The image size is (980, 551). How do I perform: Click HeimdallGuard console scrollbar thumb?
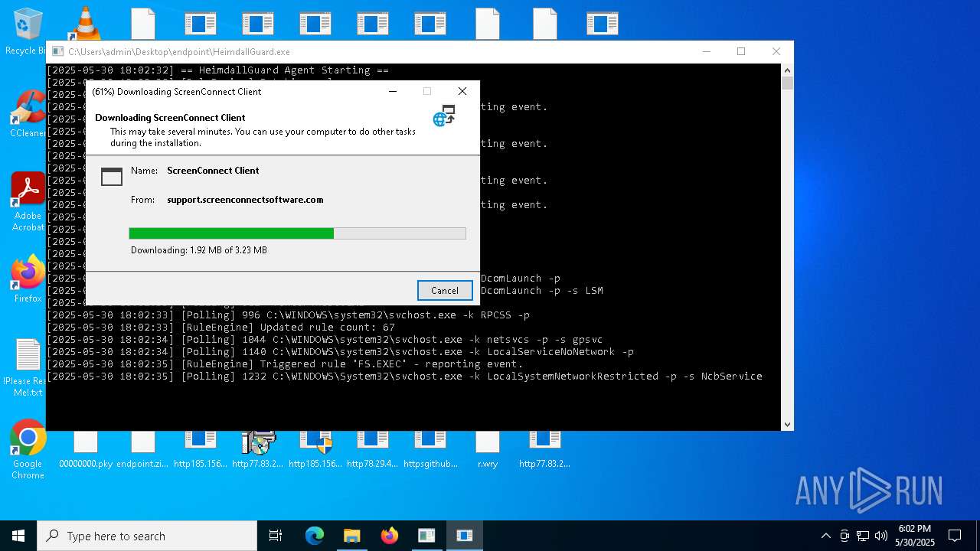point(787,83)
